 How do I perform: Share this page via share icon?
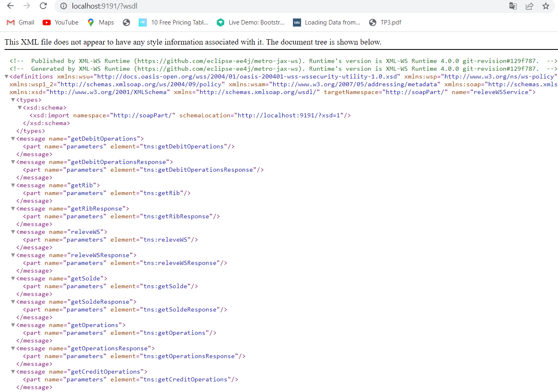529,6
